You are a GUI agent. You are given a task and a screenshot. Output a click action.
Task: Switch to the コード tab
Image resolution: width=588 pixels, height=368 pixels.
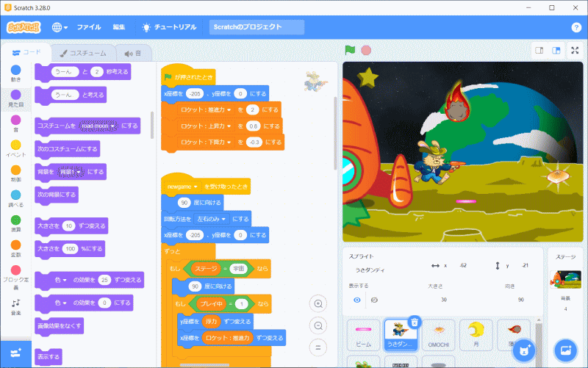(x=26, y=52)
